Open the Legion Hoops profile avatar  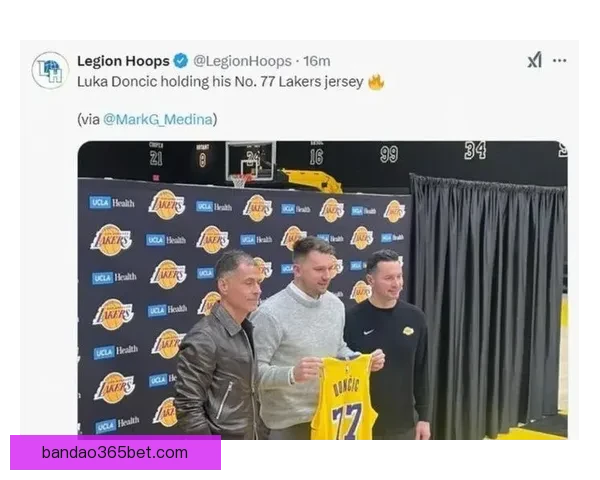(50, 70)
